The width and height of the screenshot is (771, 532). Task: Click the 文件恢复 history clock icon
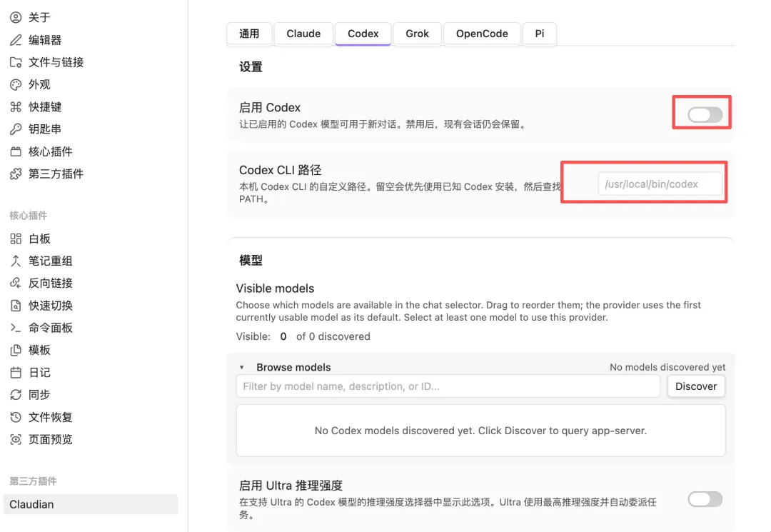16,418
